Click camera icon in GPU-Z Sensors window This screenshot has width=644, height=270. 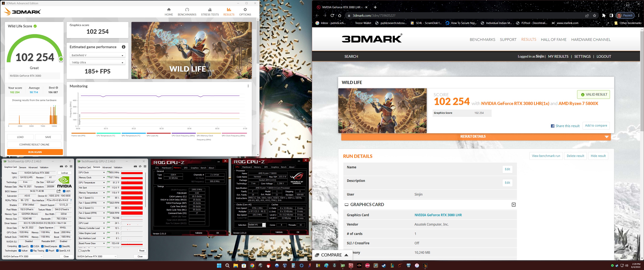click(135, 166)
